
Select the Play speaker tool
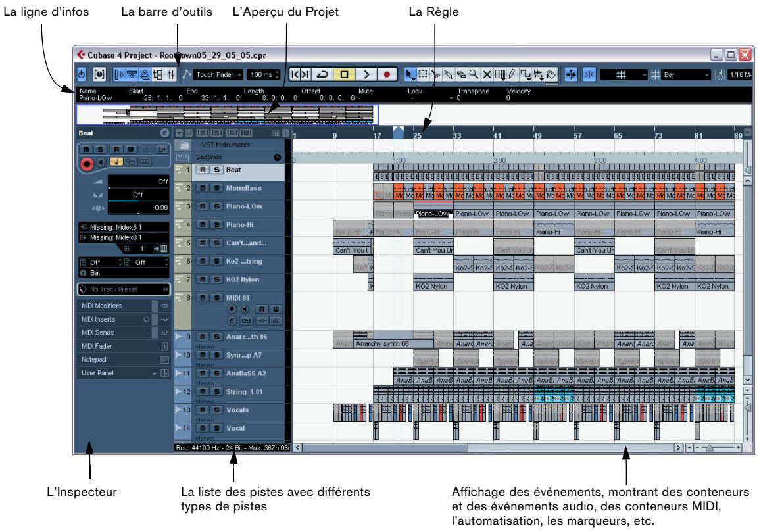[x=538, y=74]
